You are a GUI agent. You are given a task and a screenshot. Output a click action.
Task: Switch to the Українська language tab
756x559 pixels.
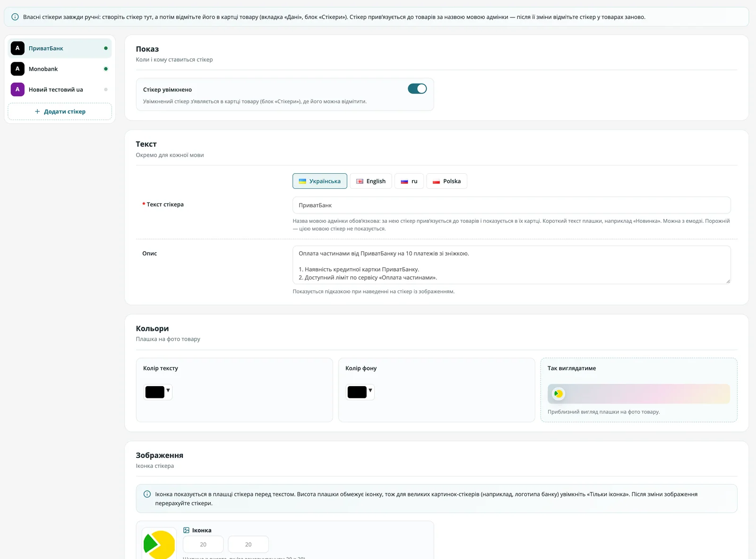(x=320, y=181)
